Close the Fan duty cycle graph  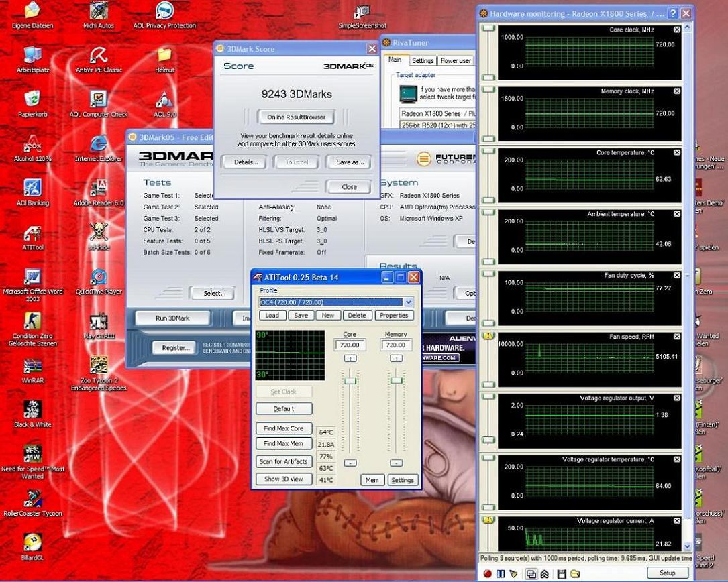coord(677,275)
